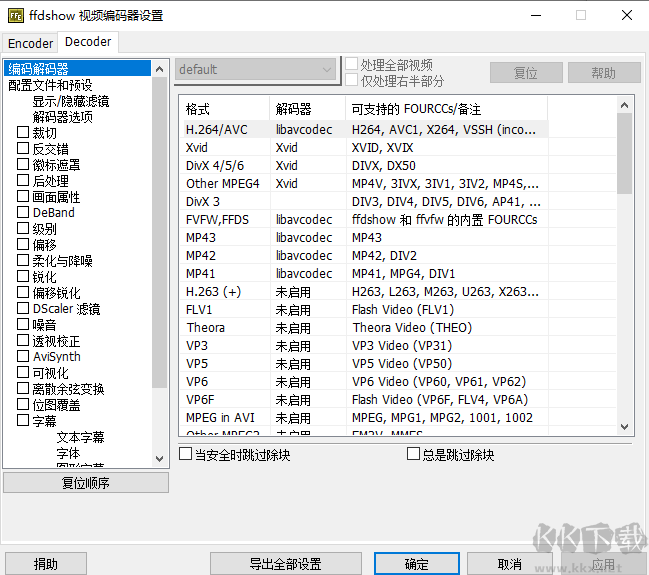This screenshot has height=575, width=649.
Task: Toggle the 锐化 filter checkbox
Action: [x=23, y=277]
